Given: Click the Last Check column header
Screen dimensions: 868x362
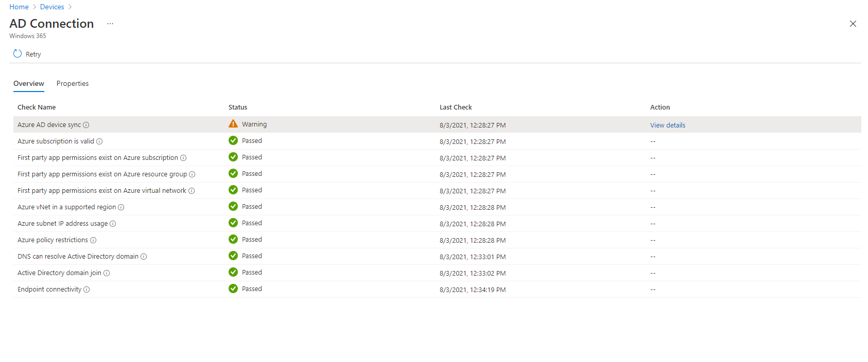Looking at the screenshot, I should click(455, 107).
